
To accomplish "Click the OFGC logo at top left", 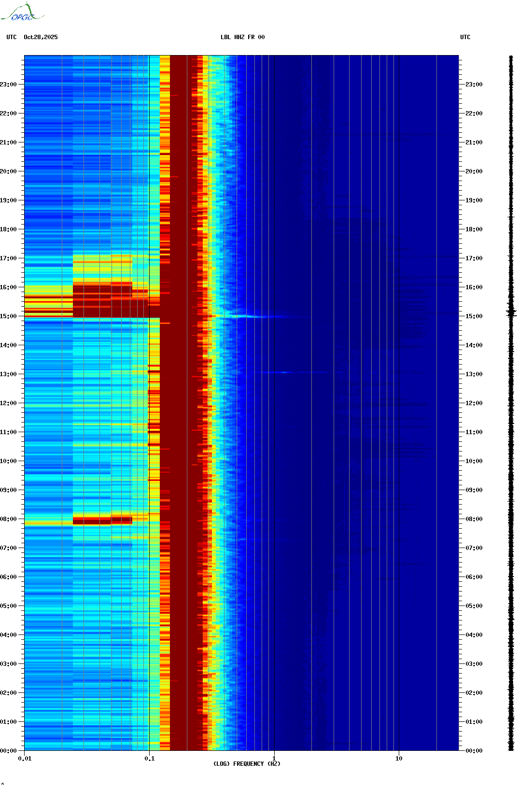I will [22, 12].
